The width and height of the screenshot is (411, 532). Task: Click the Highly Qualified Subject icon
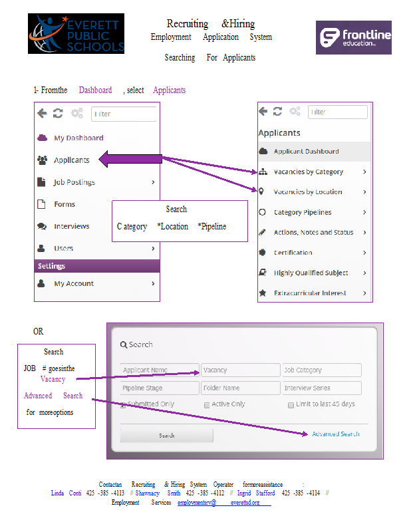pos(263,273)
